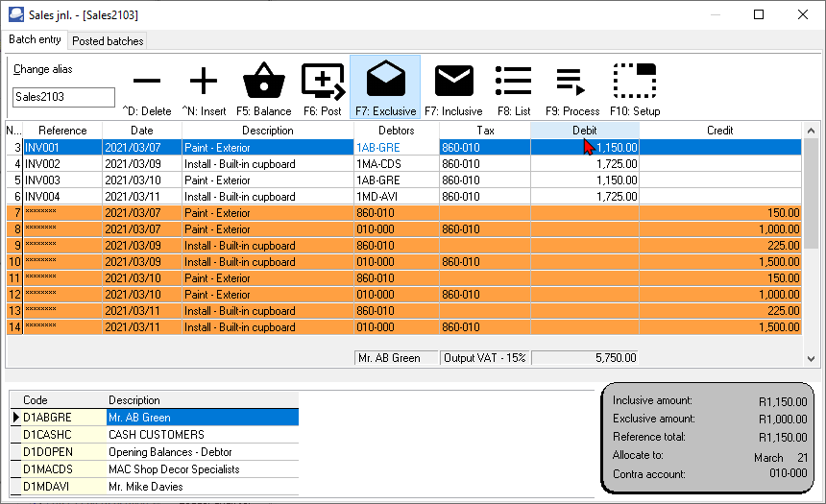
Task: Click the 1,500.00 credit in row 14
Action: click(x=720, y=327)
